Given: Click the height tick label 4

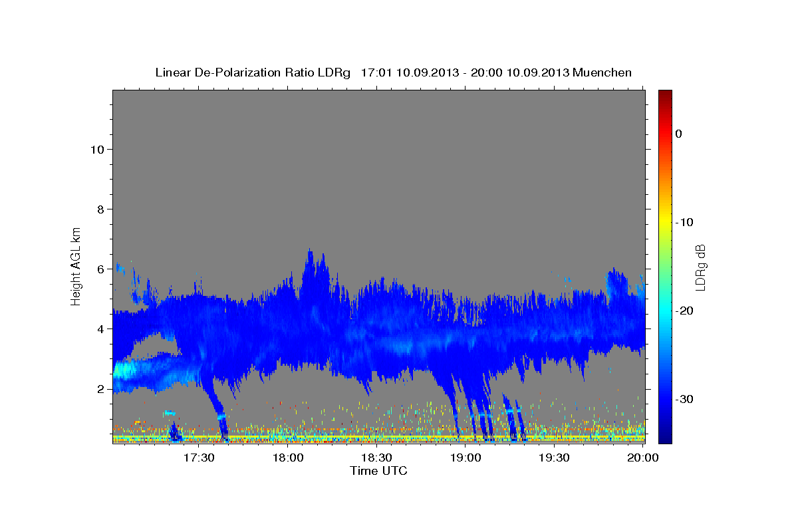Looking at the screenshot, I should (101, 329).
